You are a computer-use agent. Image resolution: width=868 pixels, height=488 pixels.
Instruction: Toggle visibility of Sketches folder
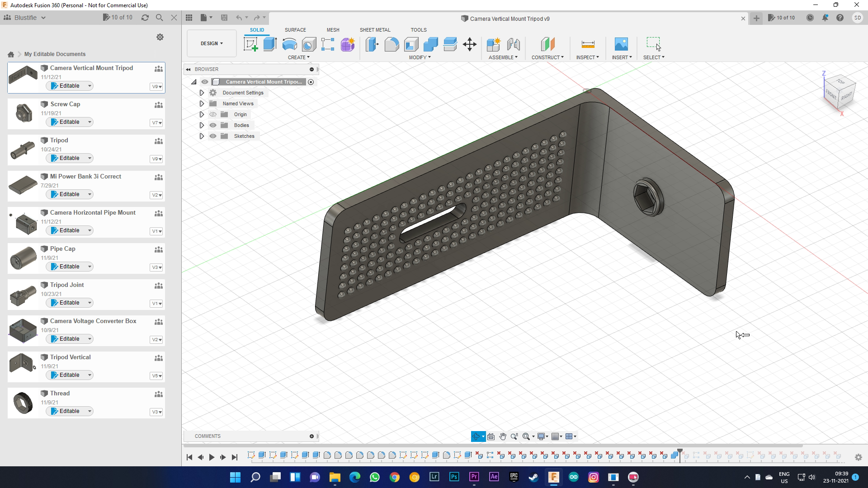[x=213, y=136]
